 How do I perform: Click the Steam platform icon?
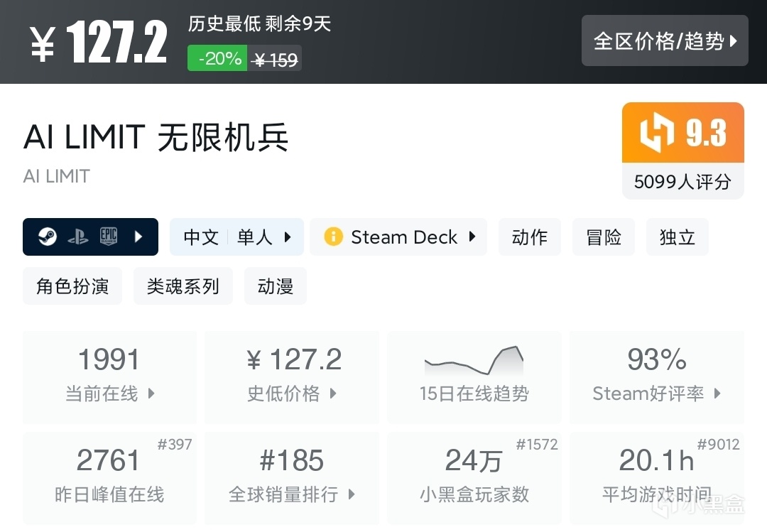48,237
